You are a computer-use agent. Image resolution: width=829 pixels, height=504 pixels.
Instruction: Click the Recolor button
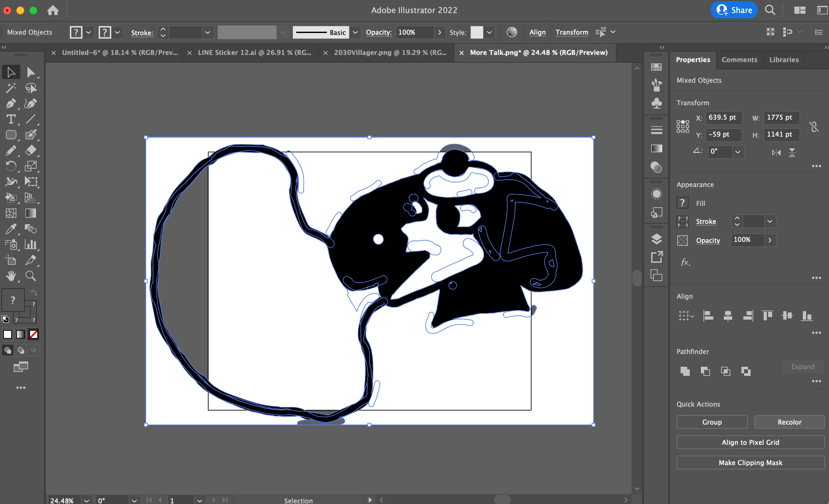[789, 422]
